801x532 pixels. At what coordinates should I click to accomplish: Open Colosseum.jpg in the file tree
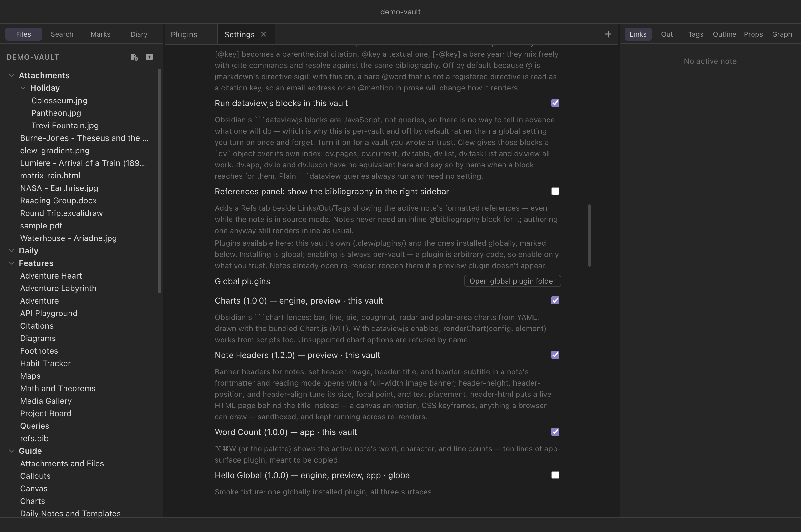59,100
